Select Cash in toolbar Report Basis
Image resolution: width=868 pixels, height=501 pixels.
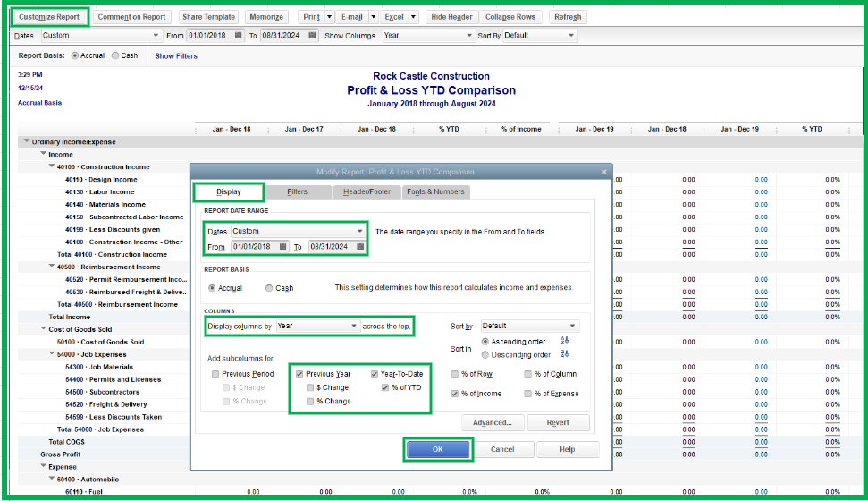click(115, 55)
